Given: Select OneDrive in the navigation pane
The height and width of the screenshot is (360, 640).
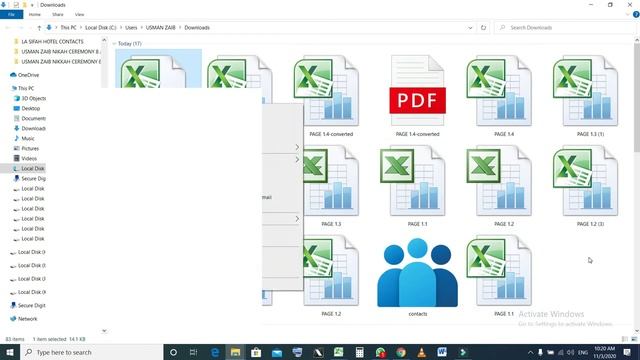Looking at the screenshot, I should (x=24, y=75).
